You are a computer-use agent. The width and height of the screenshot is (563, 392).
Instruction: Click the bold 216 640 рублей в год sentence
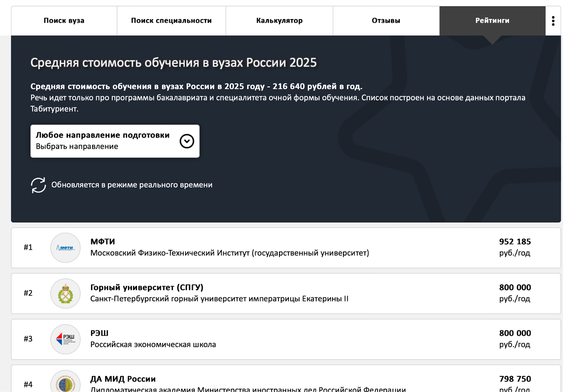(196, 87)
